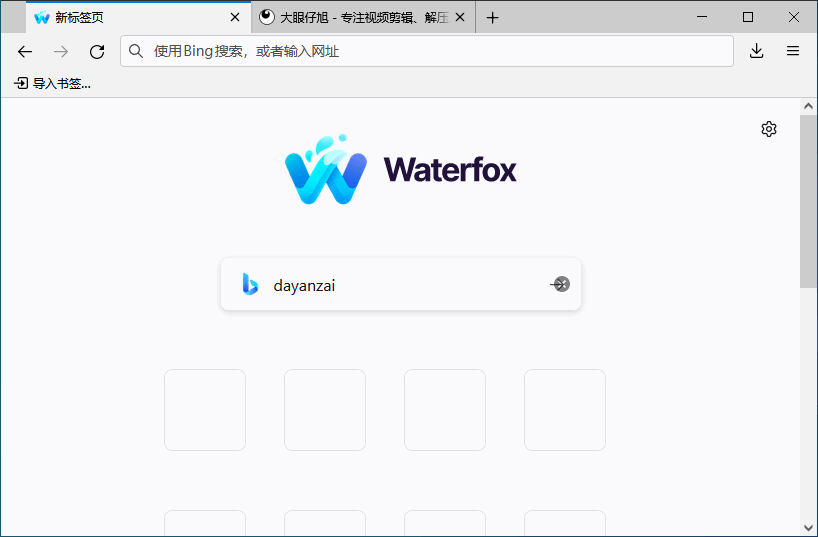This screenshot has height=537, width=818.
Task: Maximize the Waterfox window
Action: pos(748,17)
